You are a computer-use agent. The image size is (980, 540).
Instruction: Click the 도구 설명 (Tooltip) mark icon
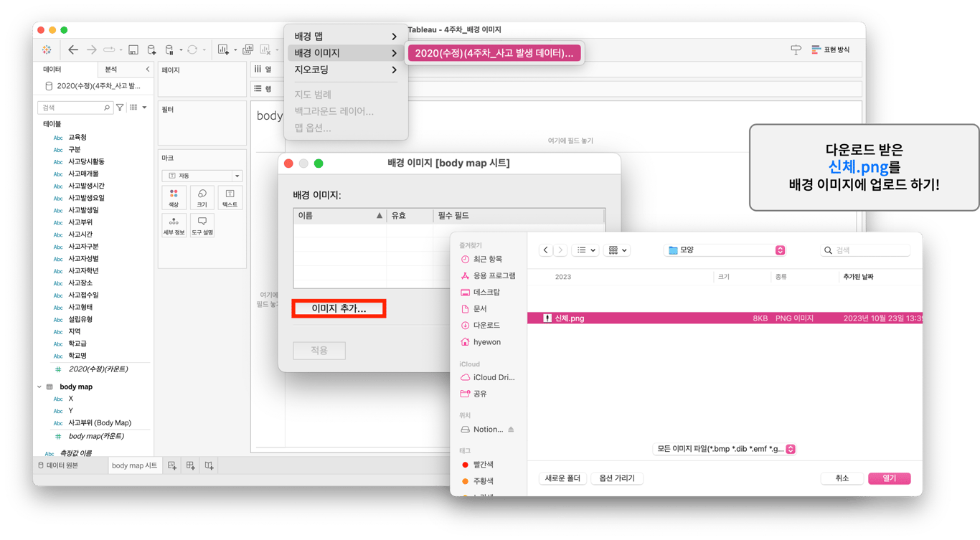pos(201,226)
